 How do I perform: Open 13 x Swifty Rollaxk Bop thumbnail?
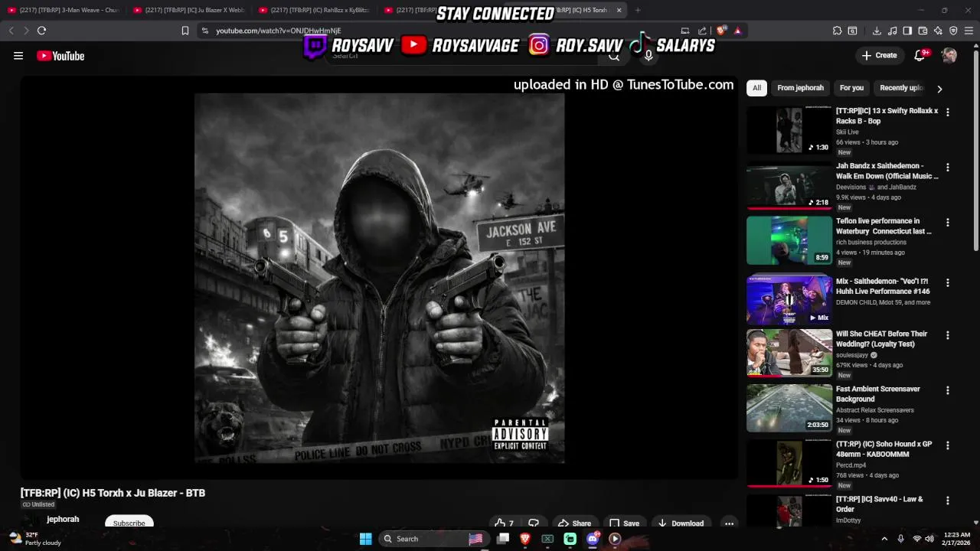[789, 130]
